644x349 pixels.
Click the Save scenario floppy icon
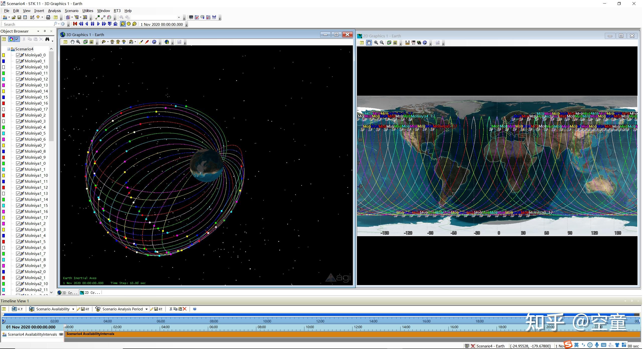tap(19, 17)
